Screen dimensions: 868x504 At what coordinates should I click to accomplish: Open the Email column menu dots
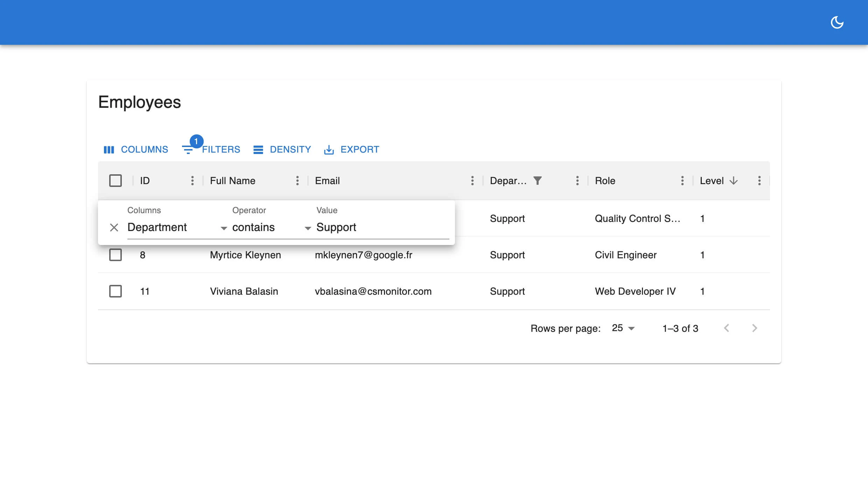click(x=472, y=181)
